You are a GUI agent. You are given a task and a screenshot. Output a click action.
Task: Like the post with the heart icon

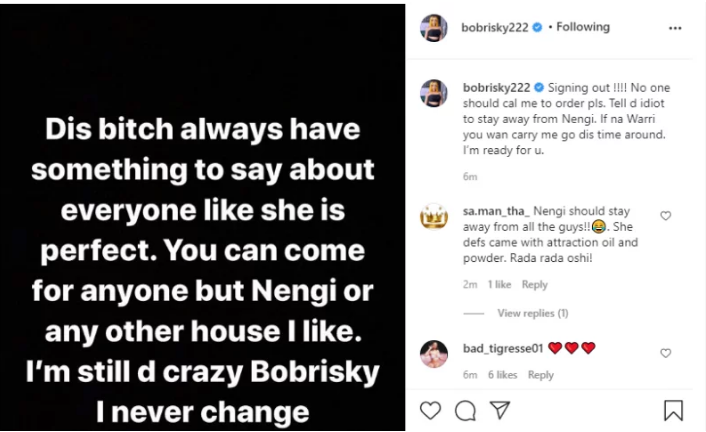(x=431, y=410)
